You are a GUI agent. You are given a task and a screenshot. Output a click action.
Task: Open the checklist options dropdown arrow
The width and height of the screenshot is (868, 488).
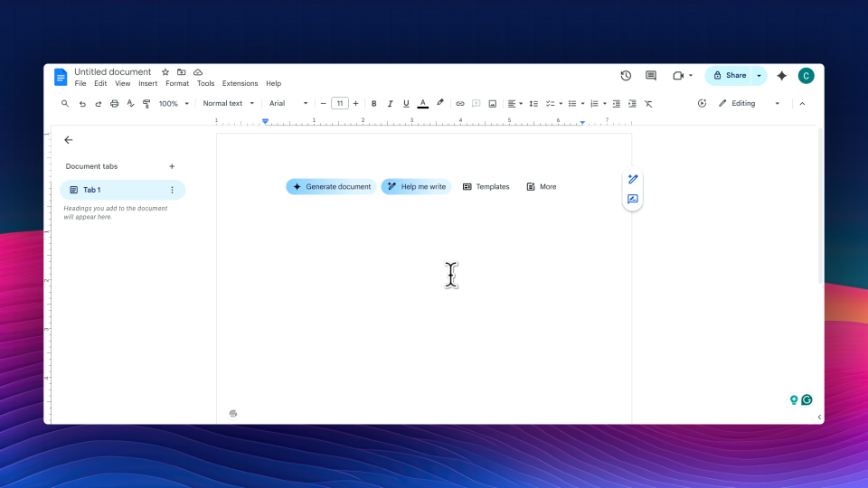coord(561,103)
